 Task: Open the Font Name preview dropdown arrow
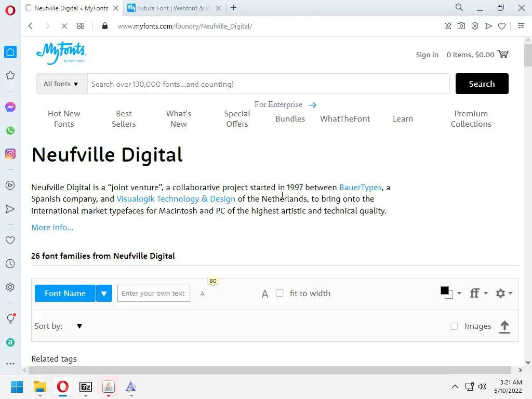click(104, 294)
